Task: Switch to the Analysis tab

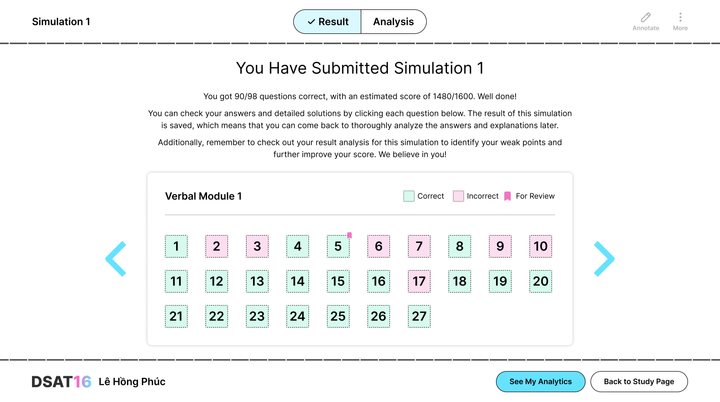Action: point(394,22)
